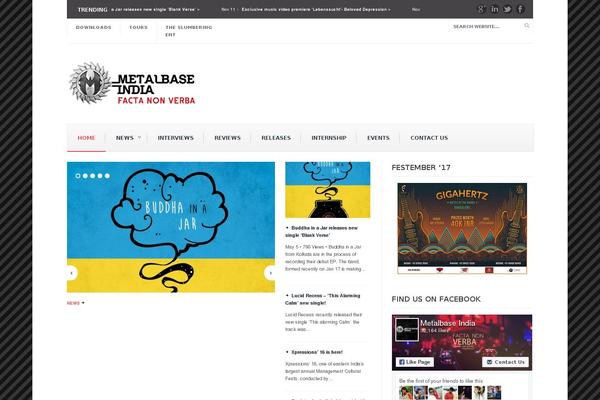Viewport: 600px width, 400px height.
Task: Select the third slider dot
Action: (93, 176)
